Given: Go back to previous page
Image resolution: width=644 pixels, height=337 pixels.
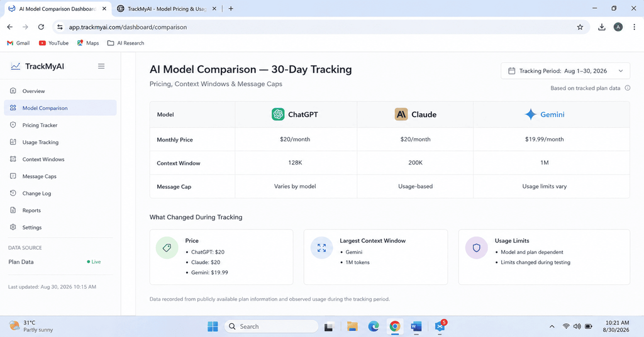Looking at the screenshot, I should click(10, 27).
